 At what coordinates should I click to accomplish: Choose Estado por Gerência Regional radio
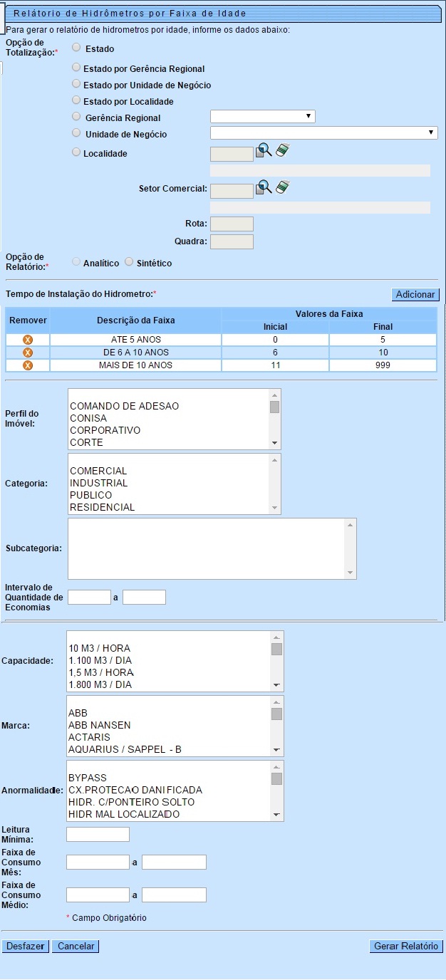click(x=76, y=68)
